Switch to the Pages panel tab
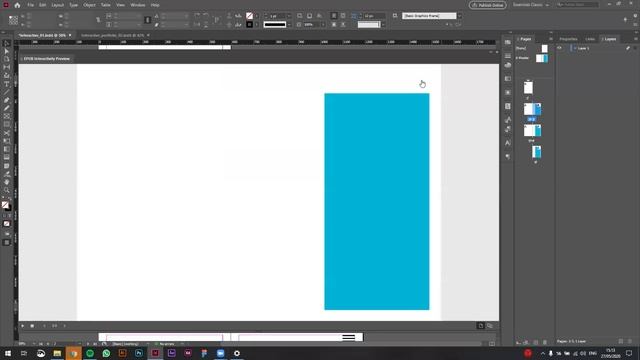The height and width of the screenshot is (360, 640). (x=526, y=39)
